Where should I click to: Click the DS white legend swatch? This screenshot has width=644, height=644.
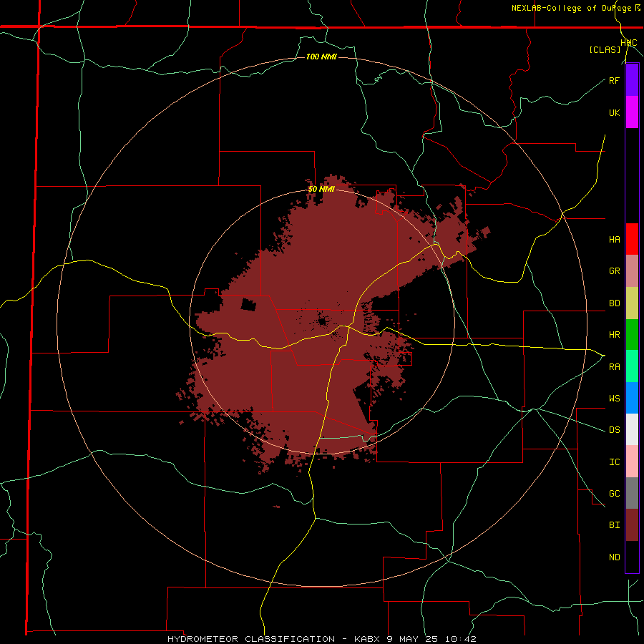632,429
